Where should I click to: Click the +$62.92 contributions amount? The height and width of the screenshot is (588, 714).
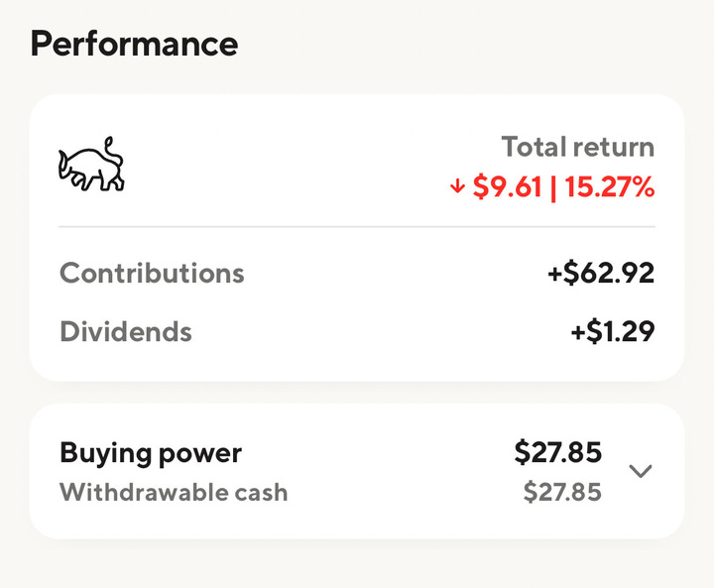601,273
